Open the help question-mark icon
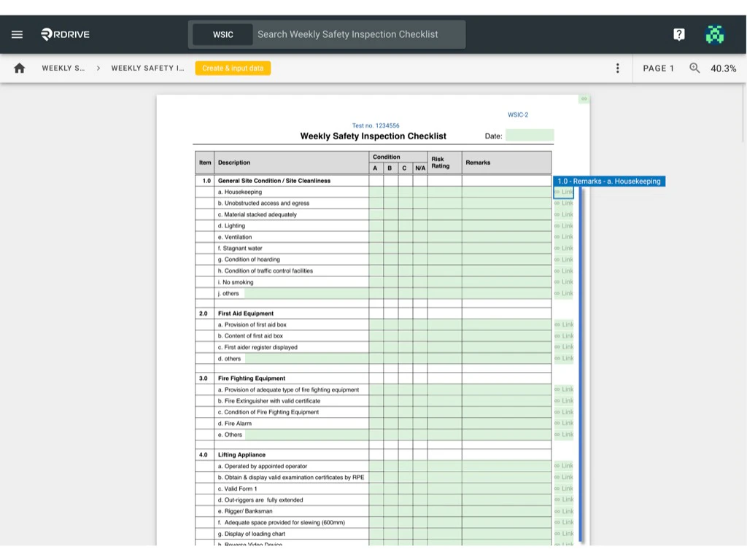This screenshot has width=747, height=560. pyautogui.click(x=678, y=34)
